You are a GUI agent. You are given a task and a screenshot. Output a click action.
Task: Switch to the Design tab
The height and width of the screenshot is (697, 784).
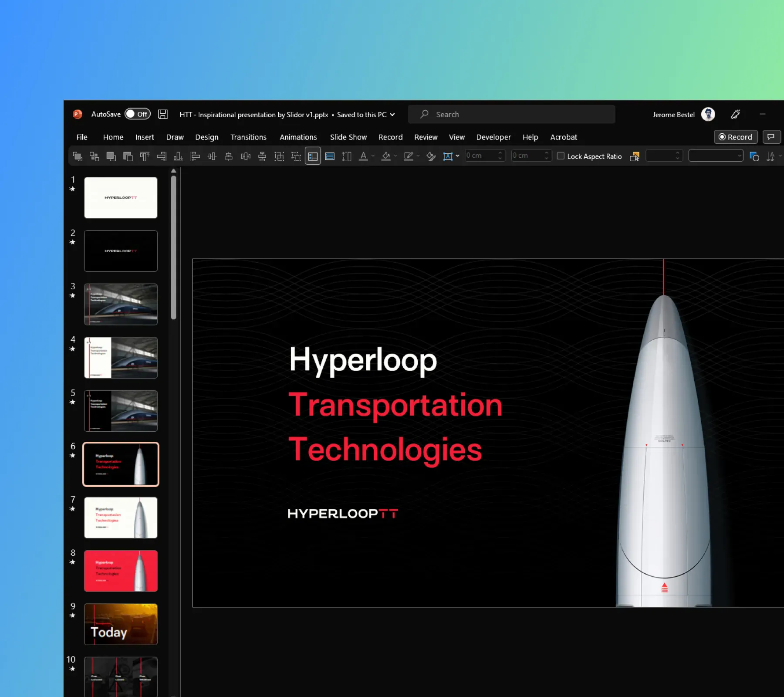click(x=207, y=137)
